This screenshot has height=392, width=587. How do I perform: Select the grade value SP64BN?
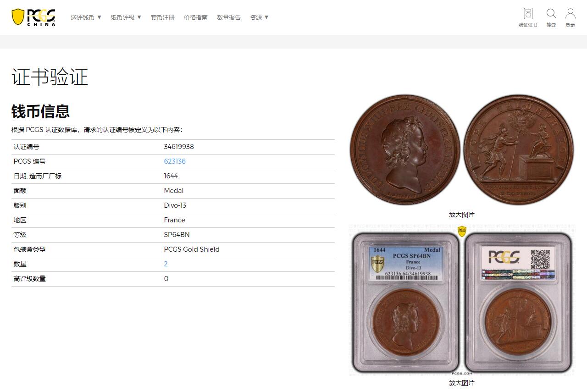pyautogui.click(x=177, y=235)
